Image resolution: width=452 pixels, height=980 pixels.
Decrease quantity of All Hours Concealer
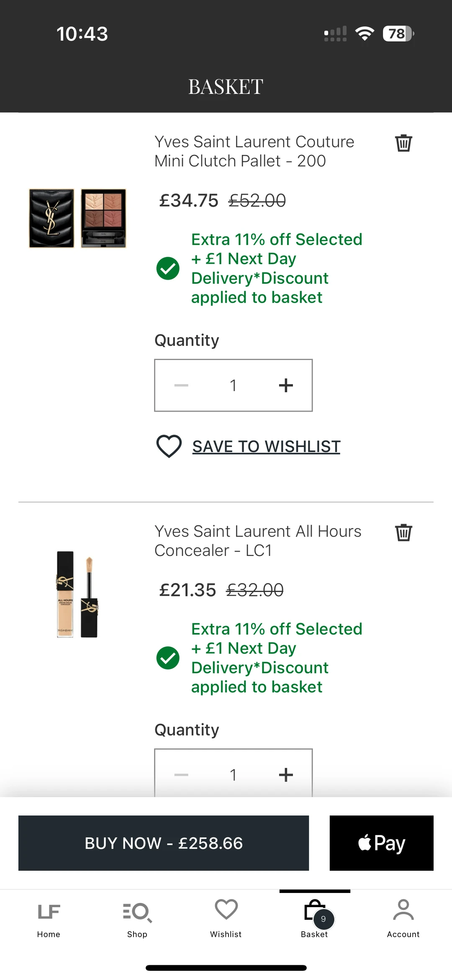coord(181,774)
